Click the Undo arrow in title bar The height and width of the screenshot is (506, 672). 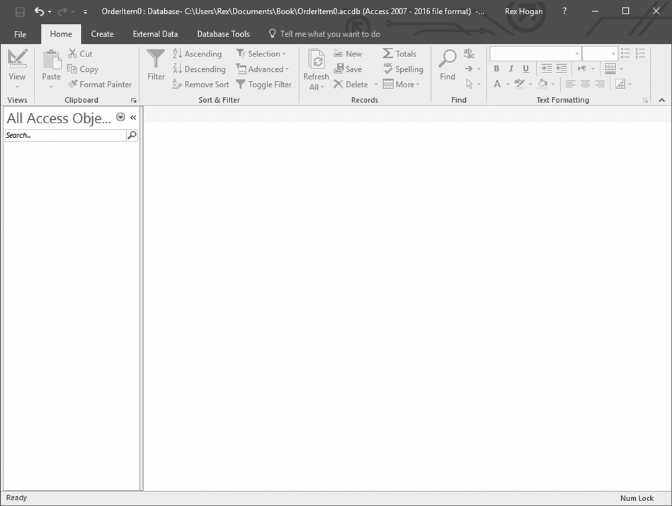tap(39, 11)
